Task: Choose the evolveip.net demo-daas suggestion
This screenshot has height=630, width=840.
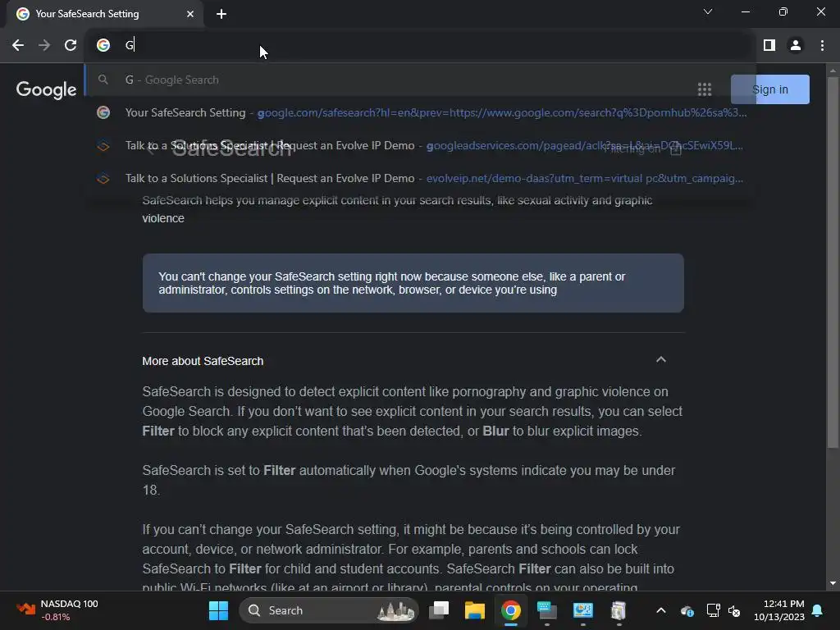Action: tap(421, 178)
